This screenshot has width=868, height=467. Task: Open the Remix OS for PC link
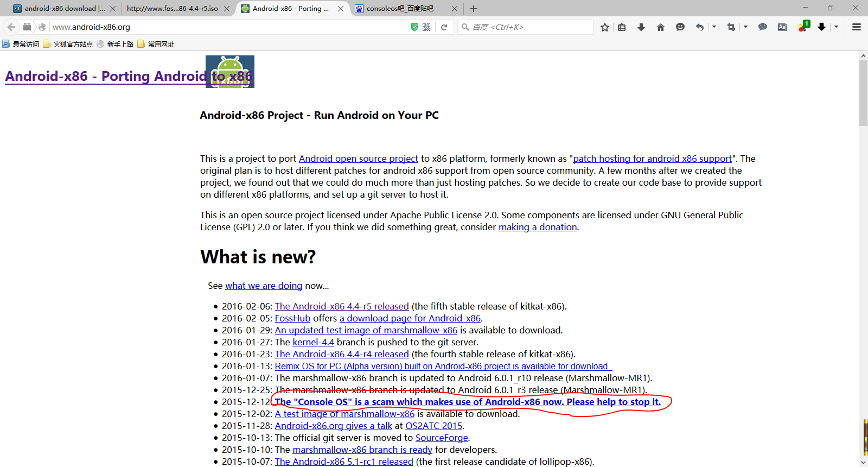pos(443,366)
